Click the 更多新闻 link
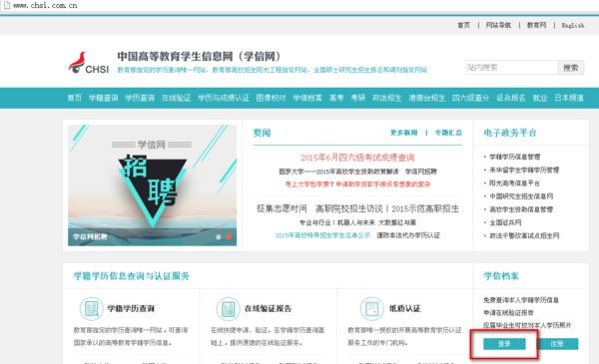The width and height of the screenshot is (599, 364). click(403, 133)
